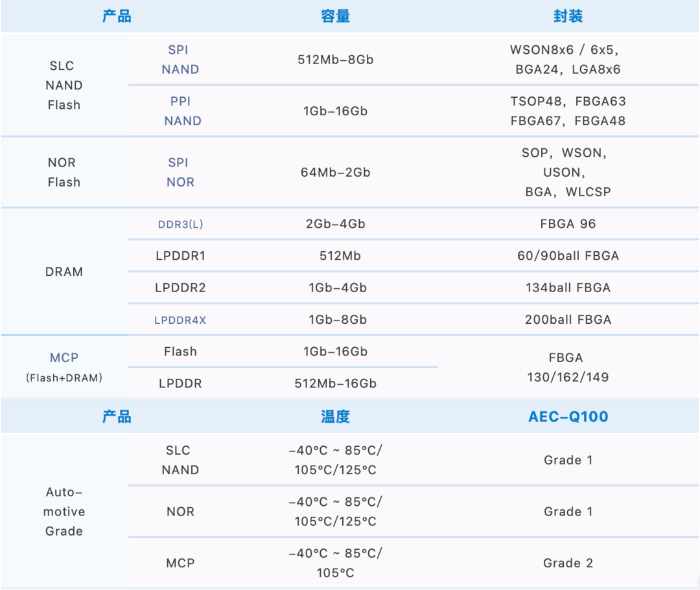The width and height of the screenshot is (700, 590).
Task: Select the Flash sub-row label under MCP
Action: pos(180,352)
